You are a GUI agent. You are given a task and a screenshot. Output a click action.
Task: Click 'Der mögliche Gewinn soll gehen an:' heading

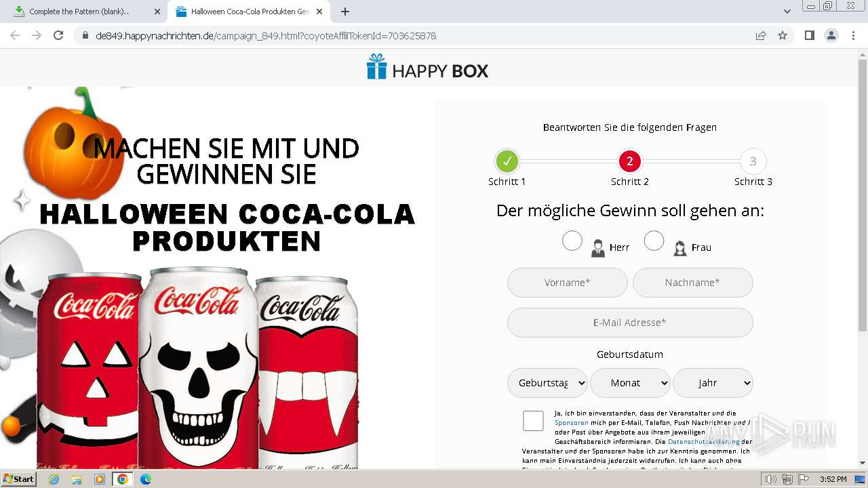[630, 211]
